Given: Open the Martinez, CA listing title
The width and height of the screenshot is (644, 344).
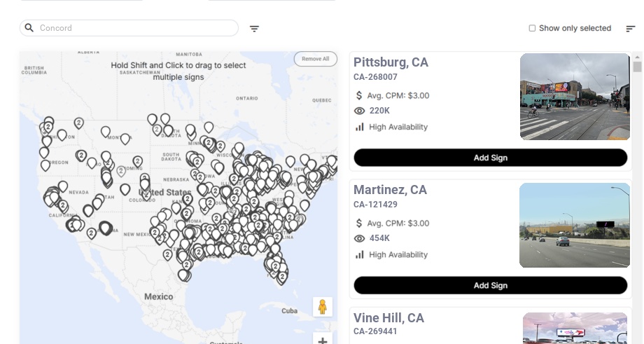Looking at the screenshot, I should (x=390, y=190).
